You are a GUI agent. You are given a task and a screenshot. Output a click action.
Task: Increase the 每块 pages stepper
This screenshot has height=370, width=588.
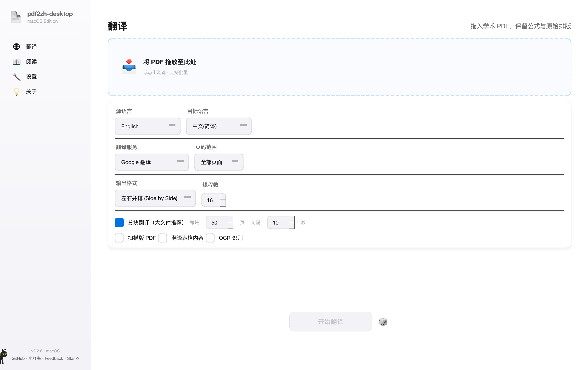[x=230, y=219]
